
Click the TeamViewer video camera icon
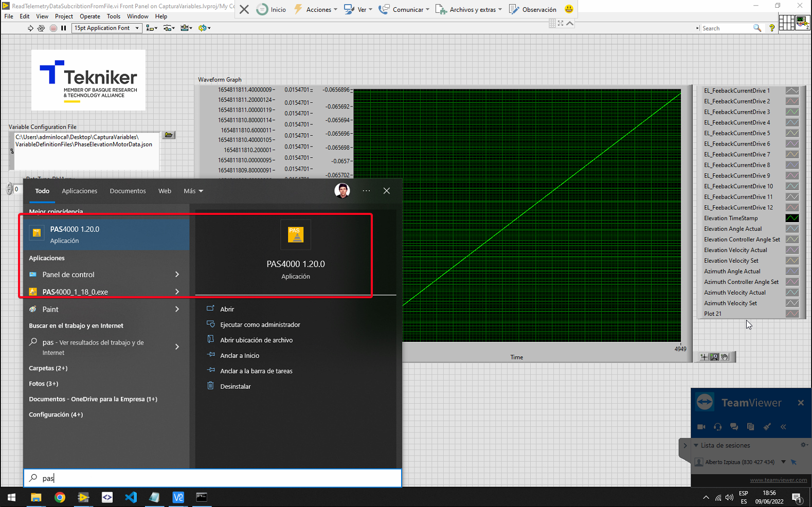tap(701, 427)
